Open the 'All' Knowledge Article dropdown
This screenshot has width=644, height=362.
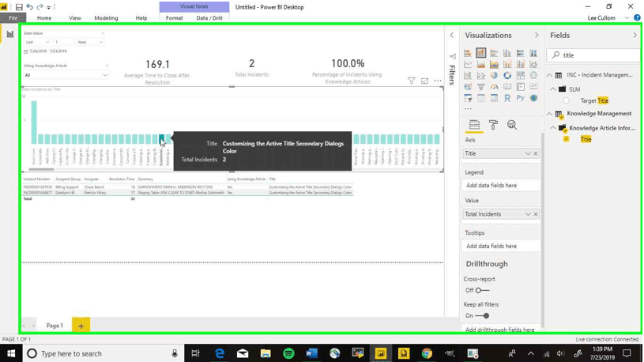tap(66, 75)
